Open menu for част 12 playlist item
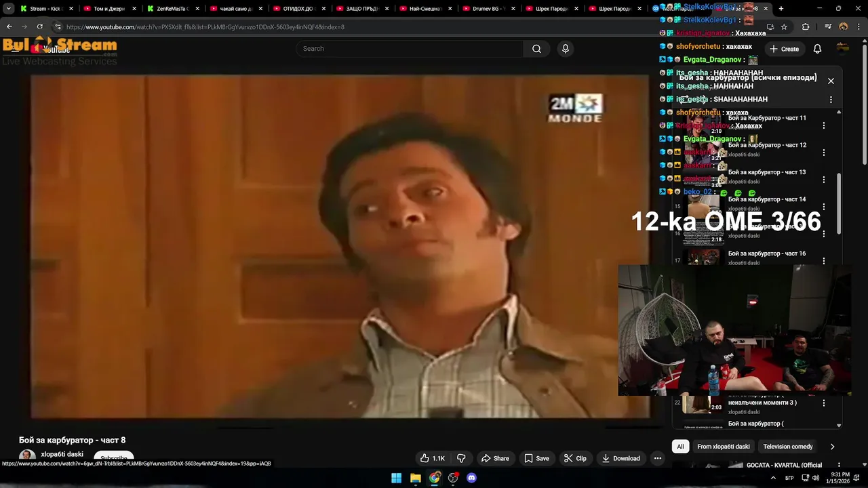The width and height of the screenshot is (868, 488). [x=824, y=152]
